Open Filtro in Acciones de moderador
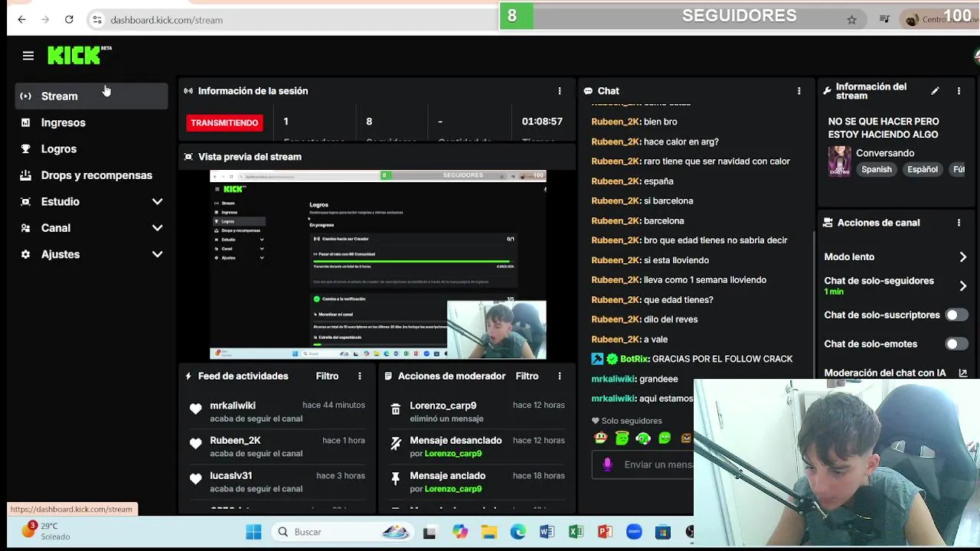The height and width of the screenshot is (551, 980). pos(527,377)
